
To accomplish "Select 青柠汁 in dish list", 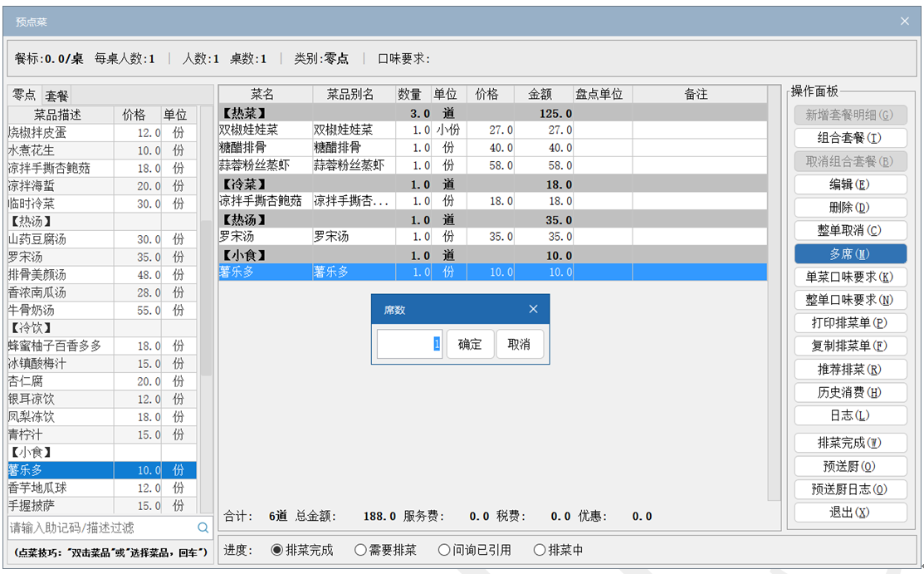I will click(x=102, y=434).
